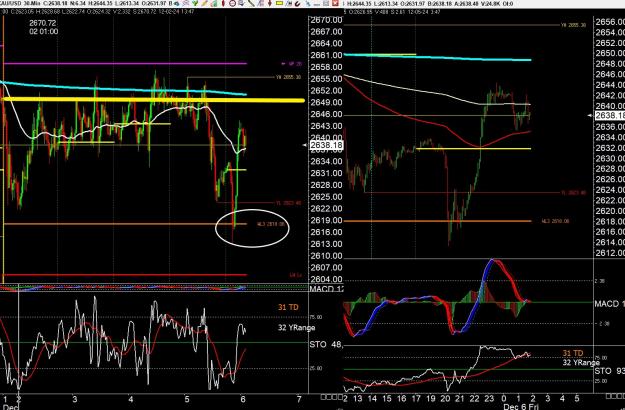Open the green bar-chart icon in the toolbar
Screen dimensions: 625x410
[x=213, y=4]
